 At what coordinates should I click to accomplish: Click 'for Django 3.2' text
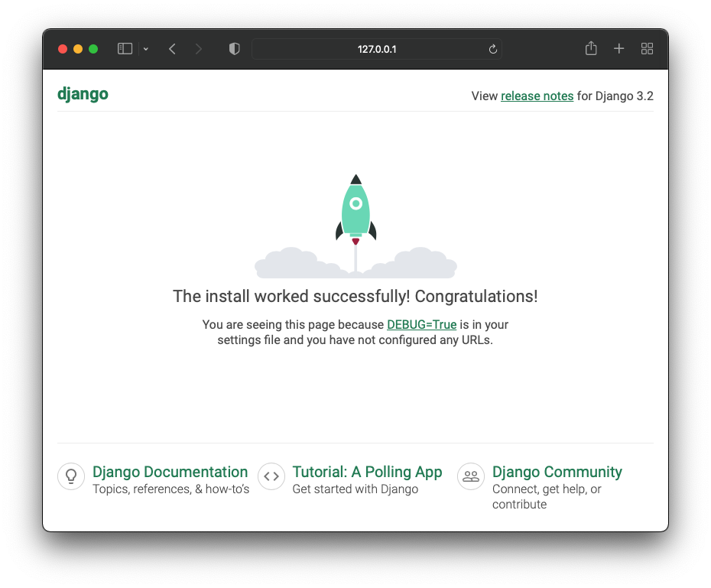point(615,96)
